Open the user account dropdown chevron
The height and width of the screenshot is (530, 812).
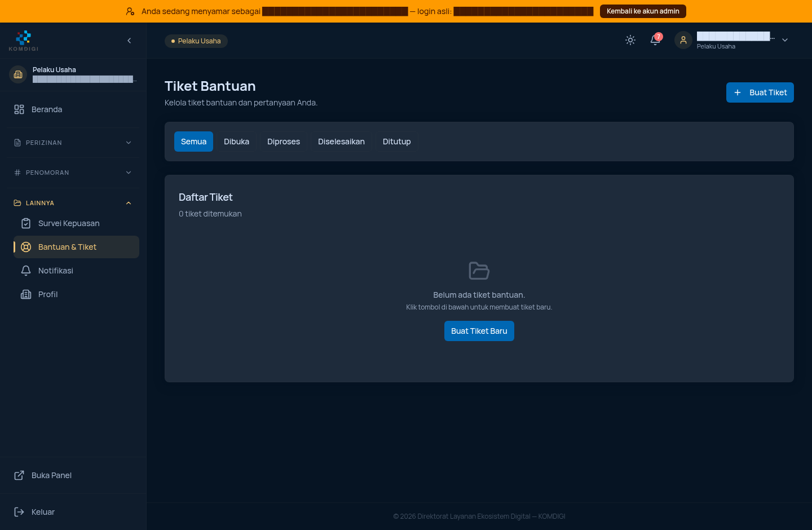click(785, 40)
